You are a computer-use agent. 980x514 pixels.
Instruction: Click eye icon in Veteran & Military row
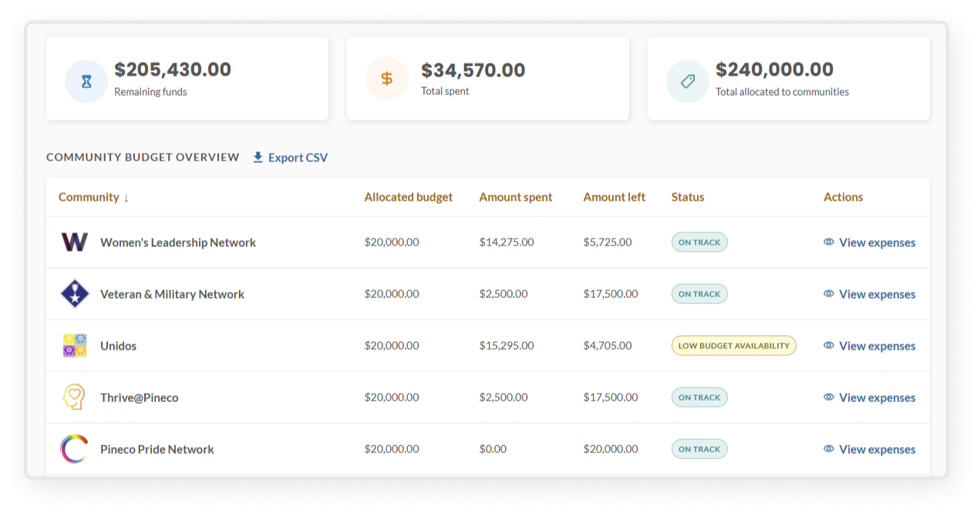(x=829, y=294)
